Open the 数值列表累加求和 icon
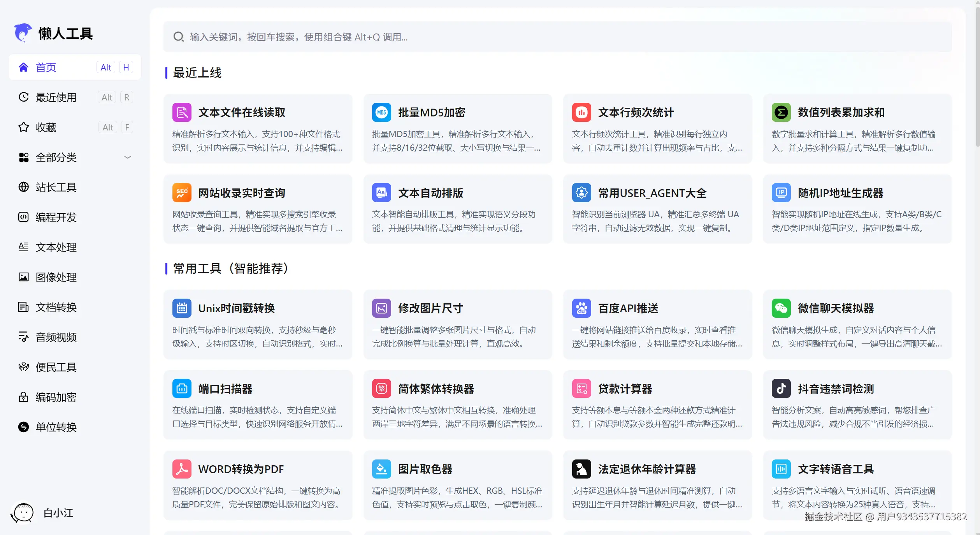 coord(781,112)
